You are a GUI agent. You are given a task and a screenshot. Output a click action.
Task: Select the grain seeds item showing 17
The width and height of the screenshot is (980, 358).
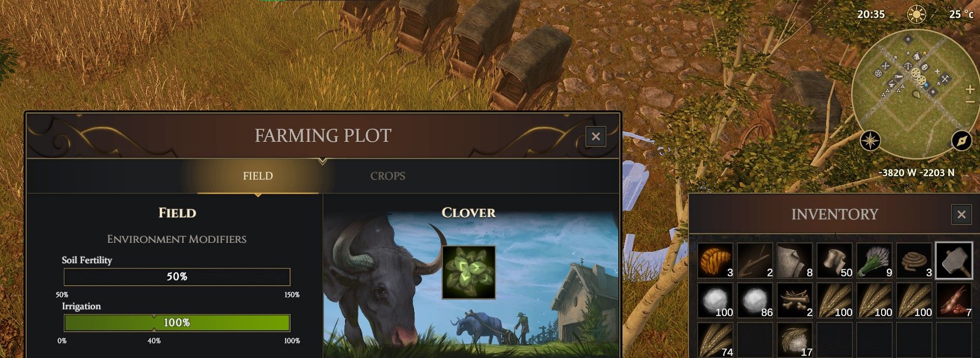click(x=795, y=340)
